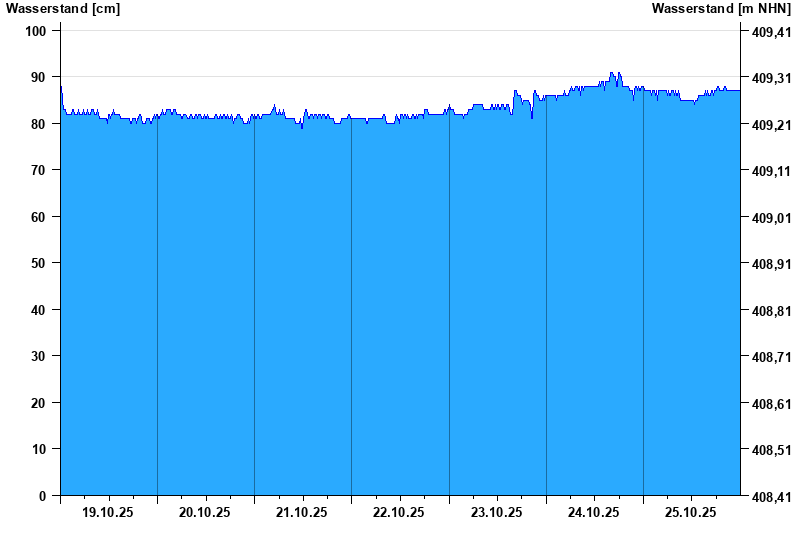The image size is (800, 550).
Task: Click the 409,31 label on right axis
Action: tap(771, 79)
